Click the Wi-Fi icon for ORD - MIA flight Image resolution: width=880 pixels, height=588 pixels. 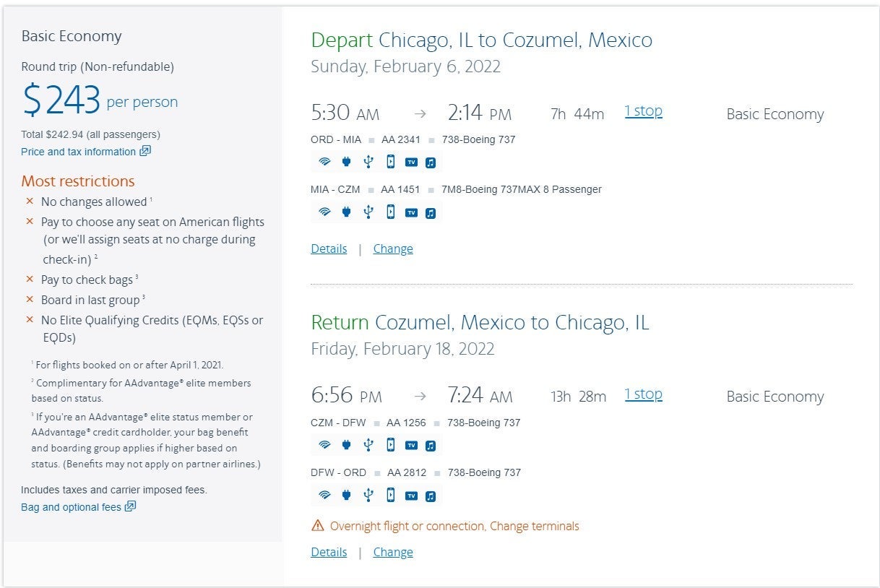click(x=325, y=163)
